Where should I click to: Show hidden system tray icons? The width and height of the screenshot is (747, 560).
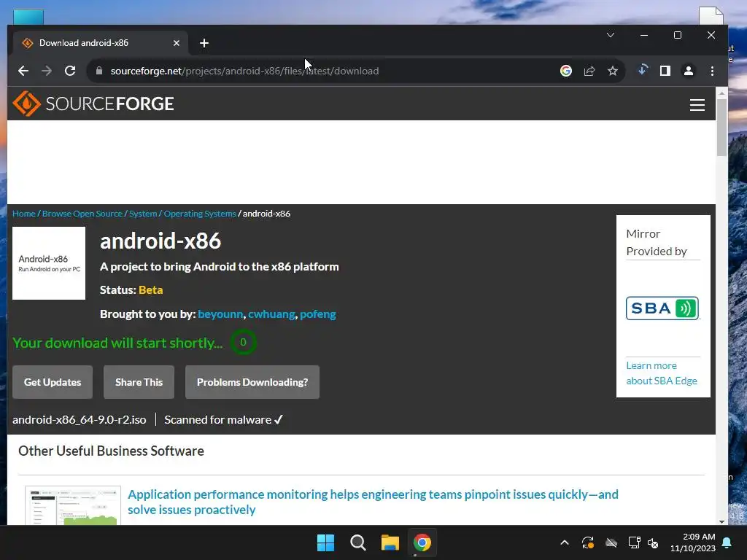(x=565, y=542)
